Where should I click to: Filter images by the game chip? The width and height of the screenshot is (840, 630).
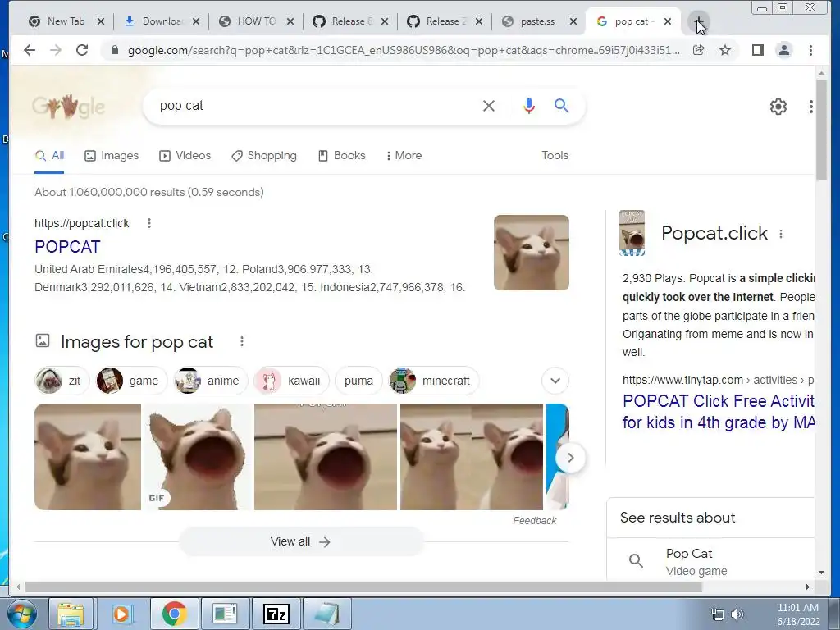tap(131, 381)
